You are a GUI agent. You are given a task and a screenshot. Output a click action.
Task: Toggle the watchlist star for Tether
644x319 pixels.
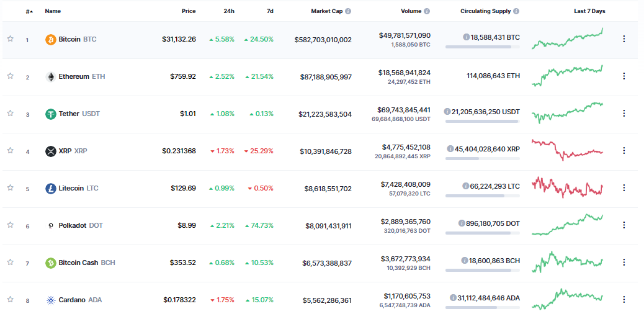(x=11, y=113)
